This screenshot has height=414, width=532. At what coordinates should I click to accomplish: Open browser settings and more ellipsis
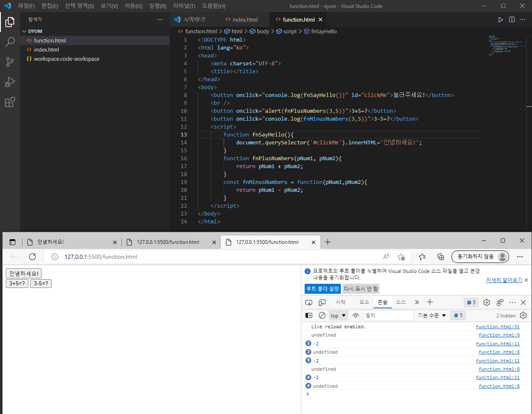tap(520, 257)
